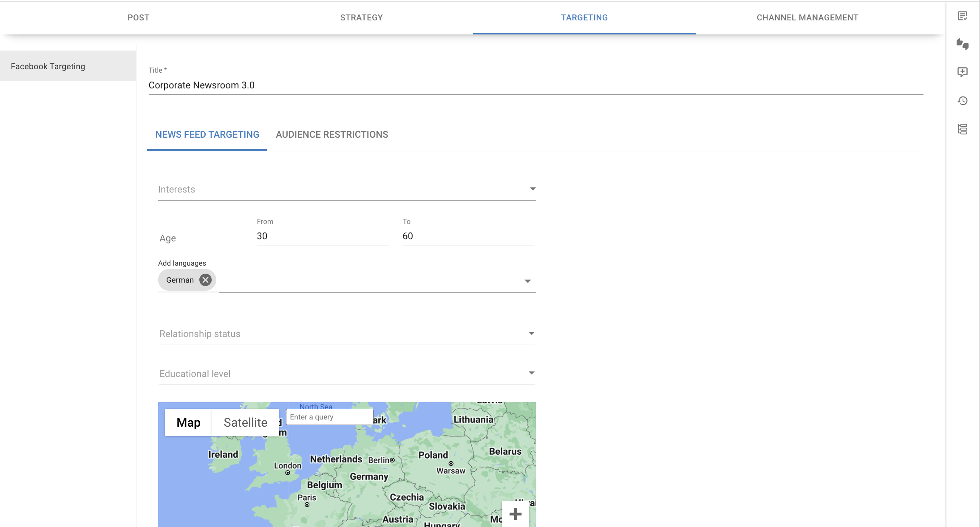Open the structure panel at sidebar bottom
The height and width of the screenshot is (527, 980).
click(963, 130)
